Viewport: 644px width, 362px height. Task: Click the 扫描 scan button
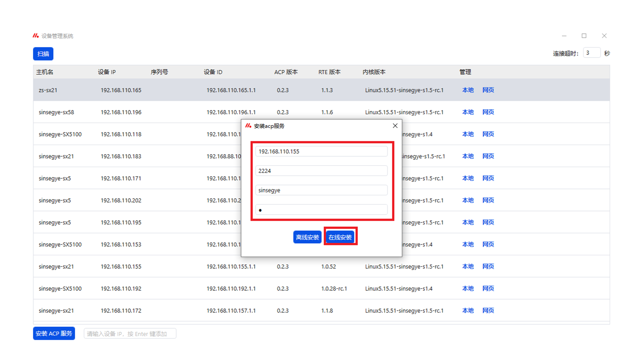[x=43, y=54]
